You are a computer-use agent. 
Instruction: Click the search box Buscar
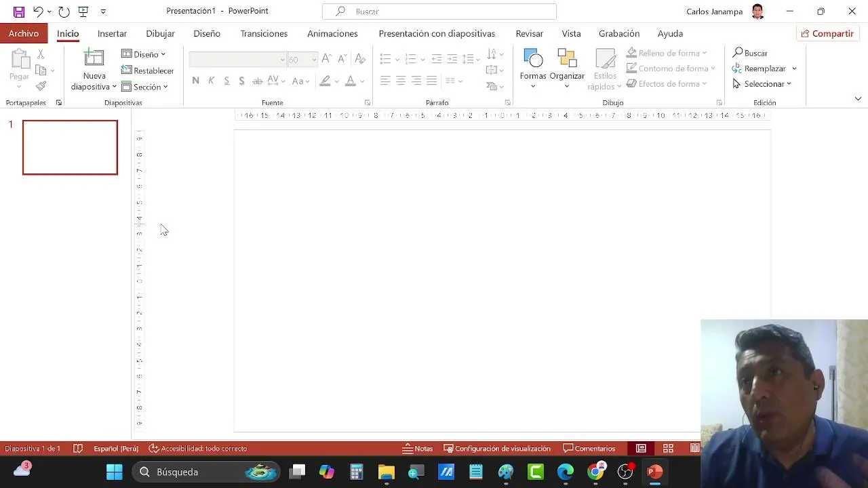(439, 12)
